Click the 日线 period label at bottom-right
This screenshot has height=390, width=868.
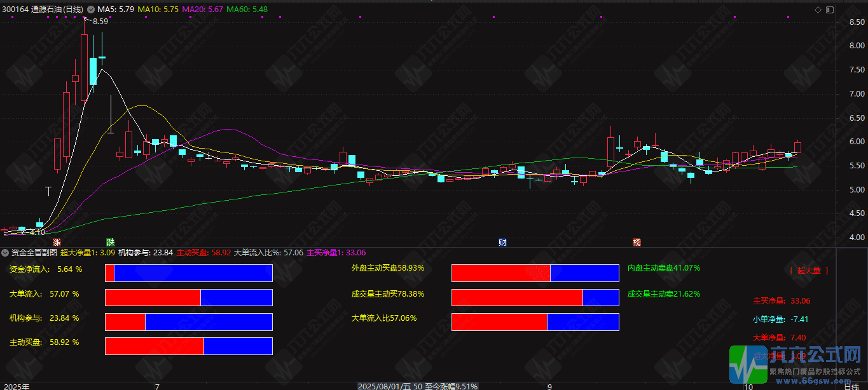851,386
